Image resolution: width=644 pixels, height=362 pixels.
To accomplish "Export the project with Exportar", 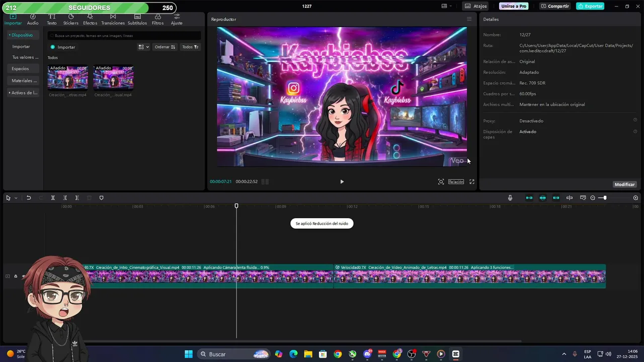I will click(590, 6).
